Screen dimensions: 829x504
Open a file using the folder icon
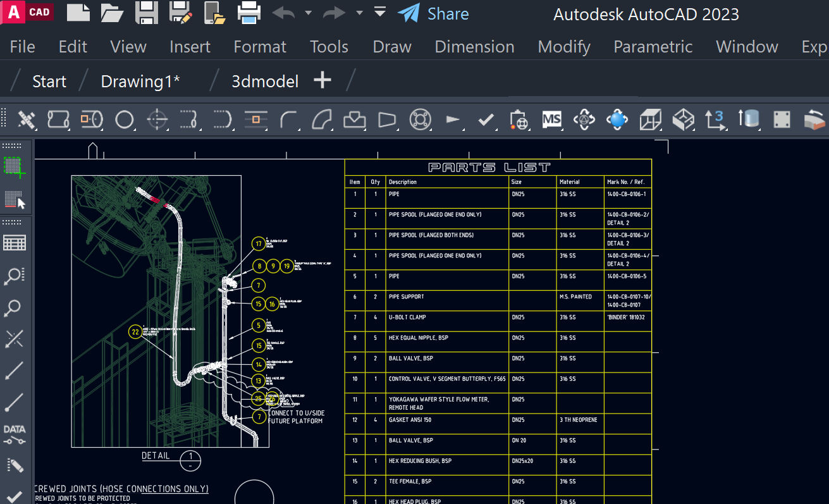pos(111,13)
